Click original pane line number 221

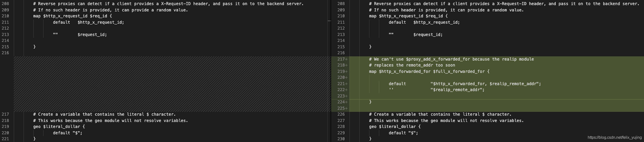(5, 139)
